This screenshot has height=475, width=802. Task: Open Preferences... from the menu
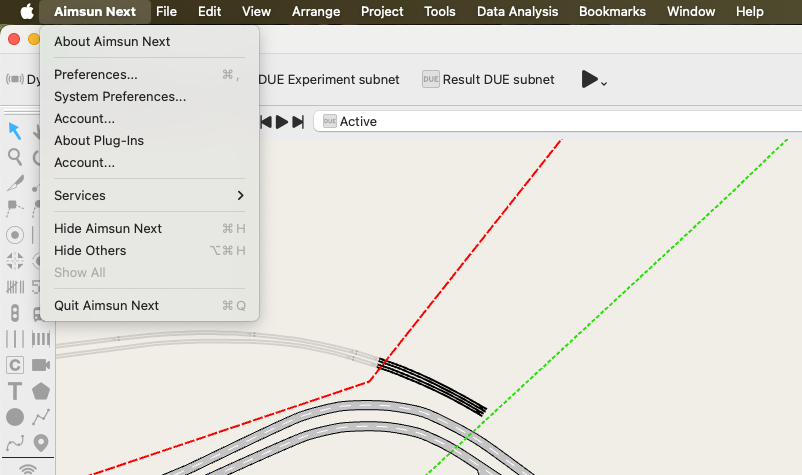(x=96, y=75)
